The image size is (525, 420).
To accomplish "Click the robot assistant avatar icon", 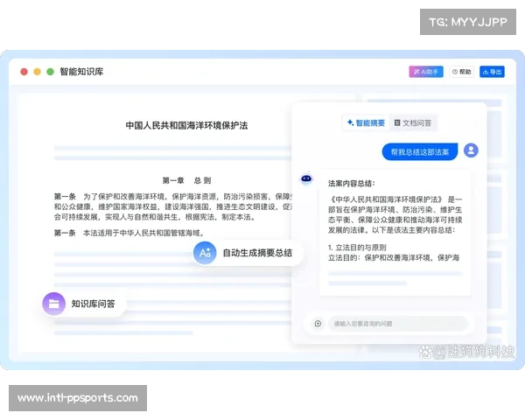I will pyautogui.click(x=306, y=178).
